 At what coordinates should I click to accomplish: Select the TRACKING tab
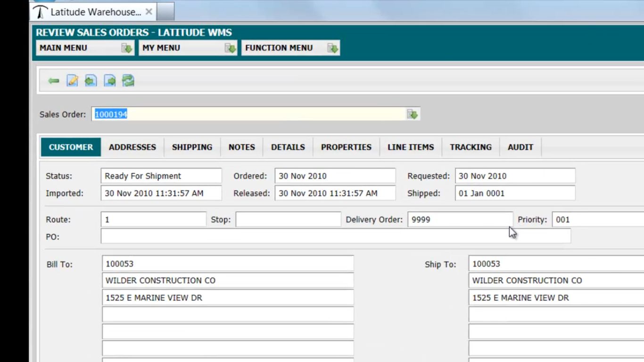coord(471,147)
